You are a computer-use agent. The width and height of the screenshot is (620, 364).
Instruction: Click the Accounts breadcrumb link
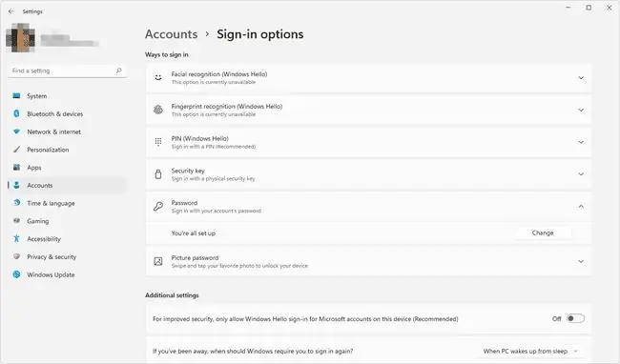171,34
